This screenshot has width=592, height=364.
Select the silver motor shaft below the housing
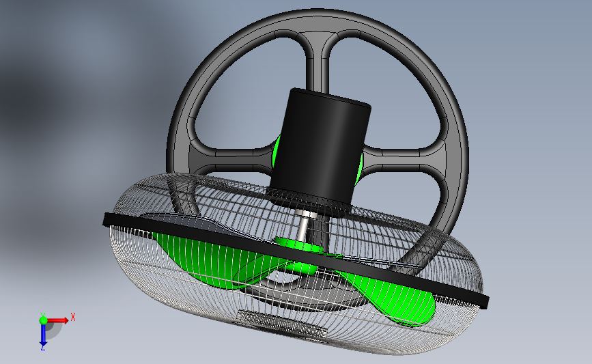click(x=304, y=226)
